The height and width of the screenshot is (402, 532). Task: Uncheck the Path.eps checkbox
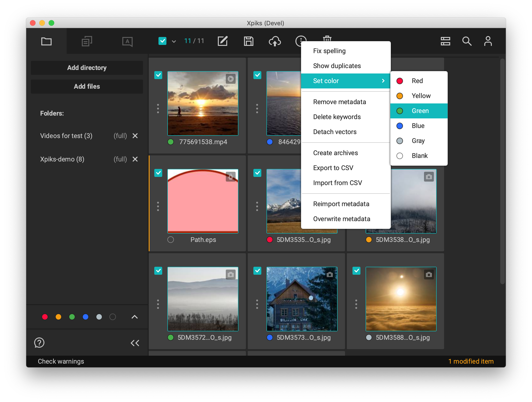click(158, 173)
